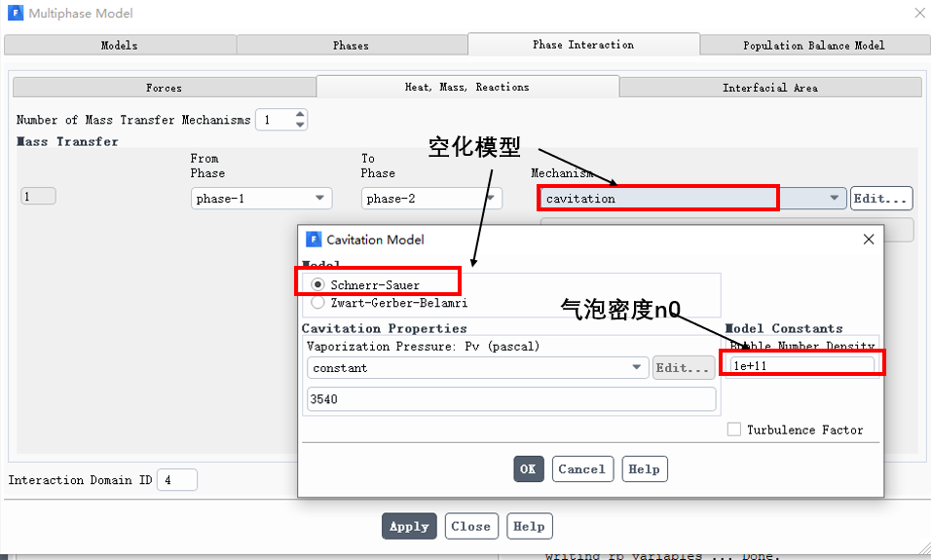Click the Bubble Number Density field 1e+11
Screen dimensions: 931x560
click(x=802, y=366)
